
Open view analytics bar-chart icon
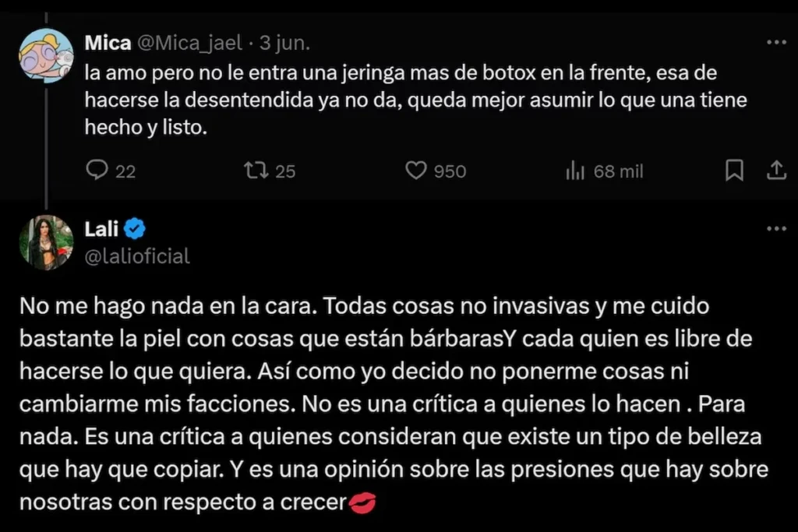pyautogui.click(x=574, y=171)
